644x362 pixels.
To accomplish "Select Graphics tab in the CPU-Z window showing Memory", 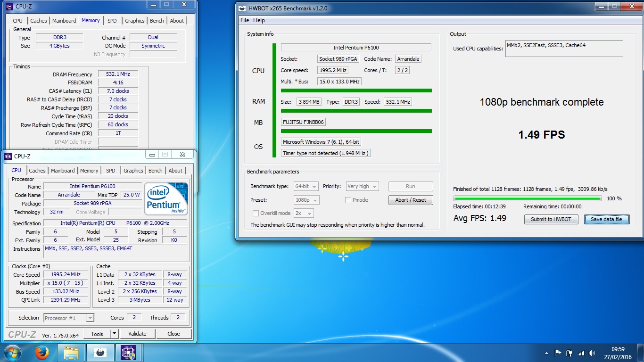I will [x=135, y=21].
